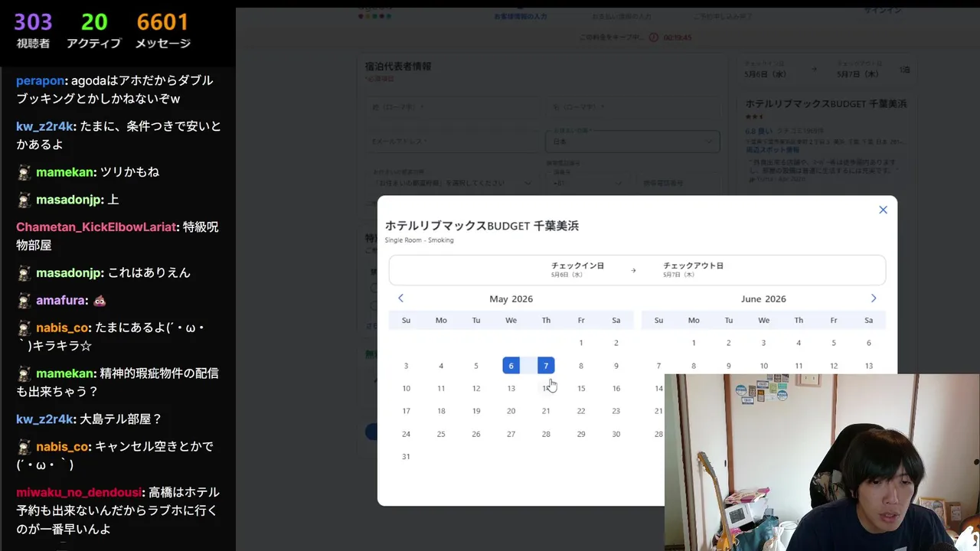980x551 pixels.
Task: Open chat user miwaku_no_dendousi's name
Action: pos(80,492)
